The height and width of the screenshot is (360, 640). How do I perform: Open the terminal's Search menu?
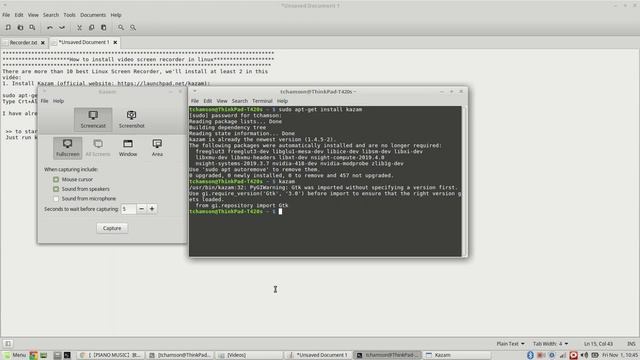[x=240, y=101]
